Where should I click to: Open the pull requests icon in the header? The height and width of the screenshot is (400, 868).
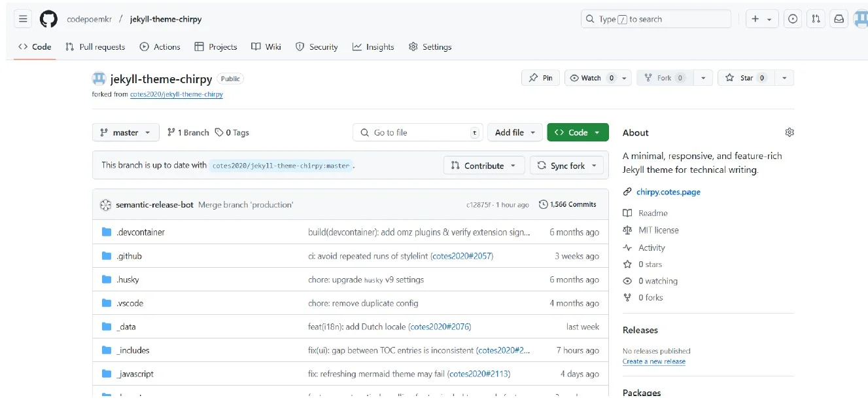pyautogui.click(x=816, y=18)
